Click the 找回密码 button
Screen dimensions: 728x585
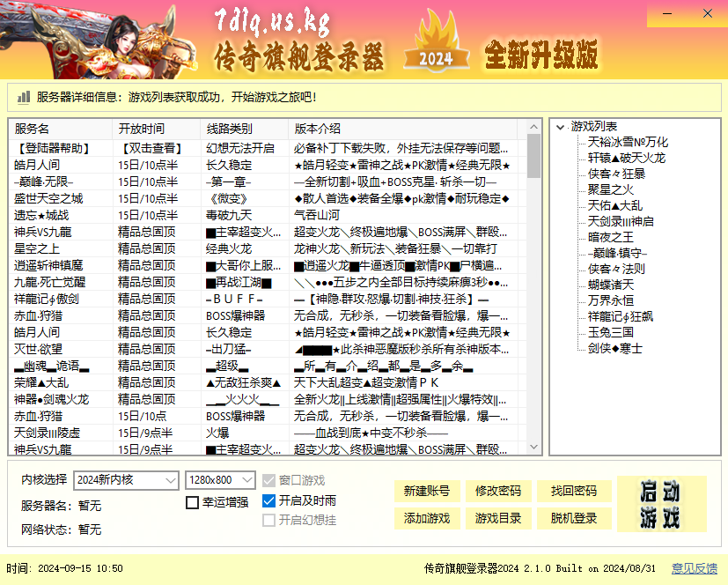click(x=574, y=491)
